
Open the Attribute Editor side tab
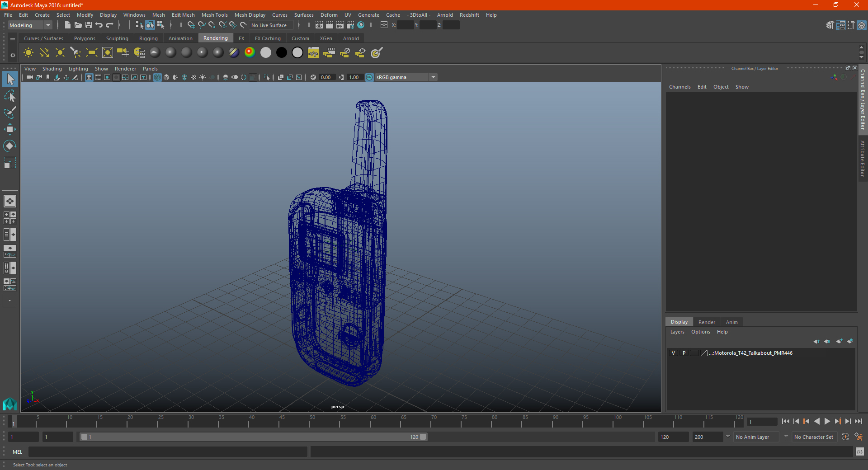coord(863,158)
